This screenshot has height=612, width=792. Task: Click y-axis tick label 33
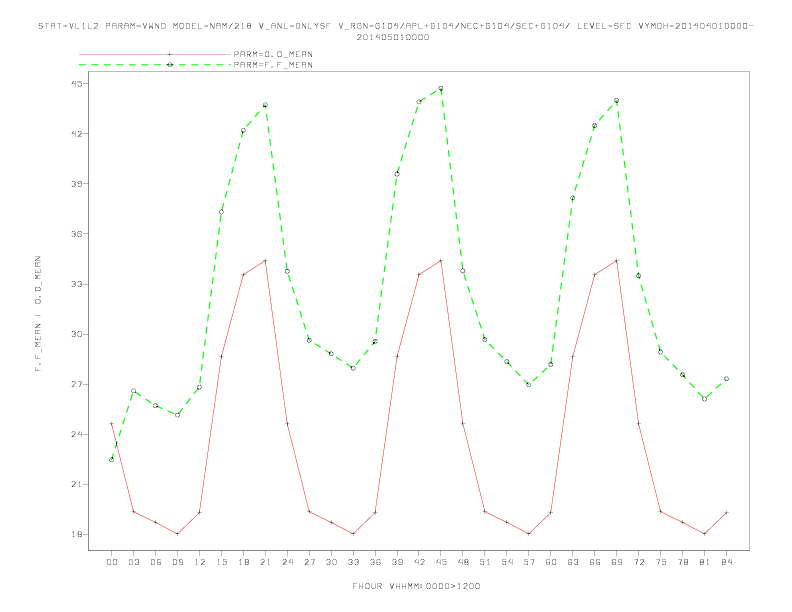[76, 284]
